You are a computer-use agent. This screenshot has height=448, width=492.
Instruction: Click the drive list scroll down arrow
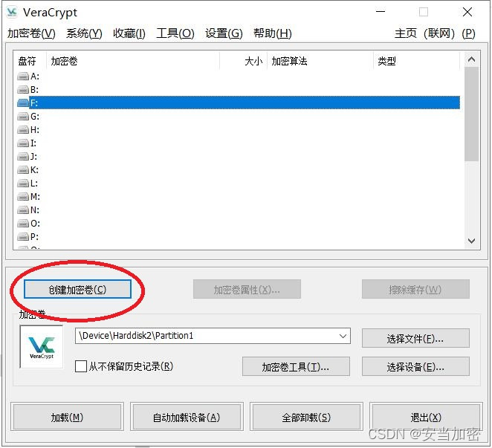click(471, 241)
